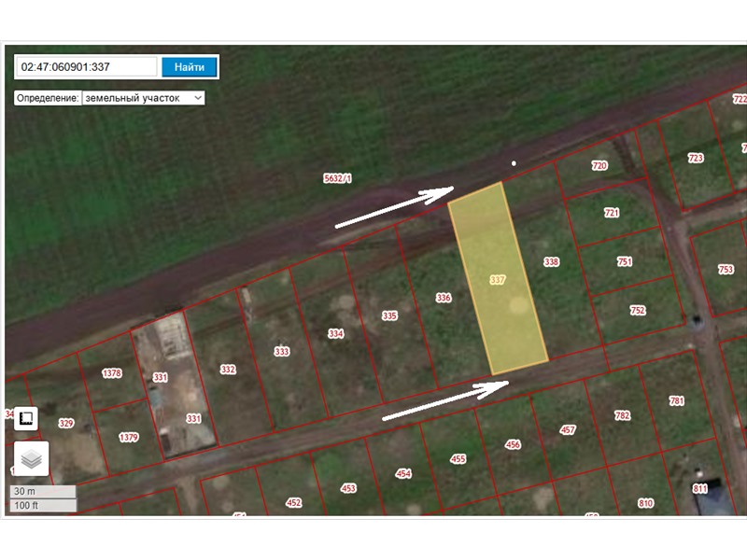
Task: Open the map layers switcher
Action: (x=31, y=458)
